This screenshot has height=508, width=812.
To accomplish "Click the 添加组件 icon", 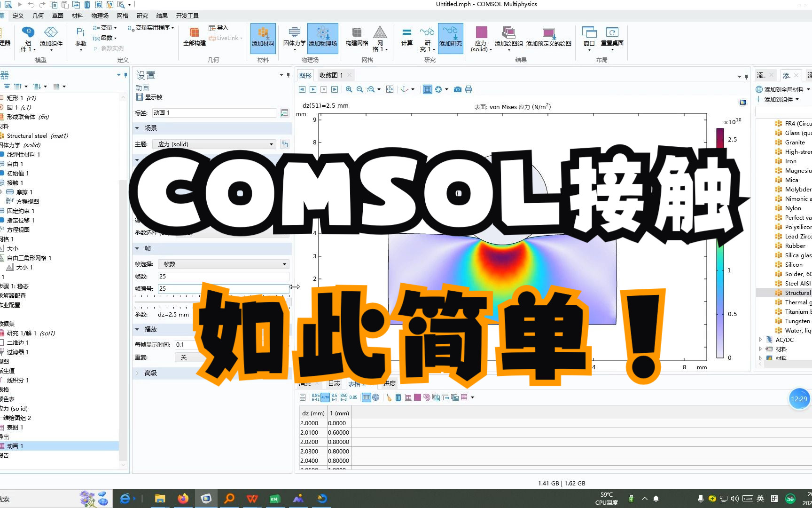I will [x=51, y=38].
